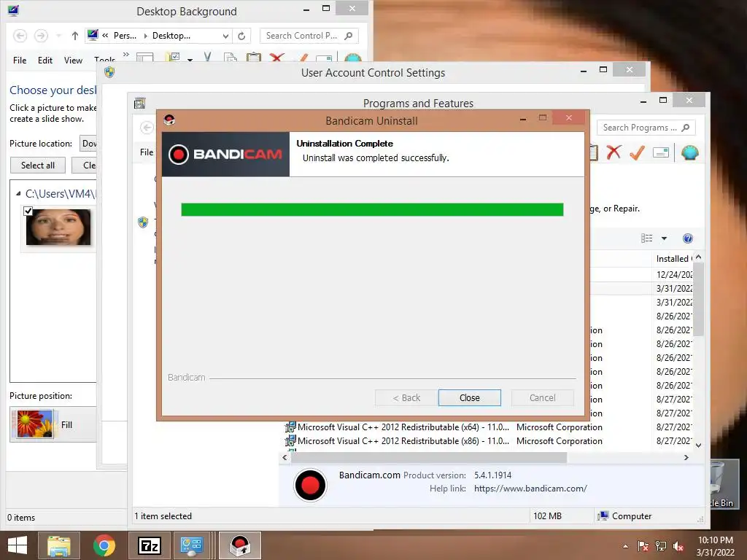Open the partly covered Tools menu in Desktop Background

pyautogui.click(x=105, y=59)
